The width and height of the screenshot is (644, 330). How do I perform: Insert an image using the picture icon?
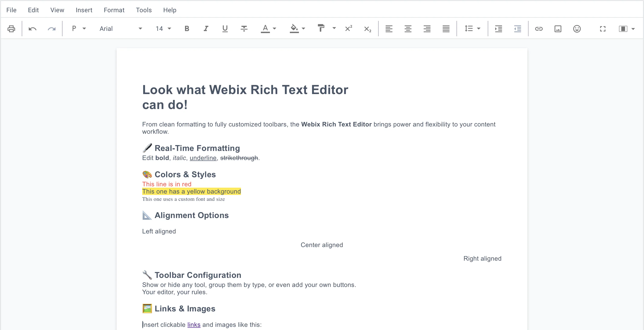pos(558,29)
